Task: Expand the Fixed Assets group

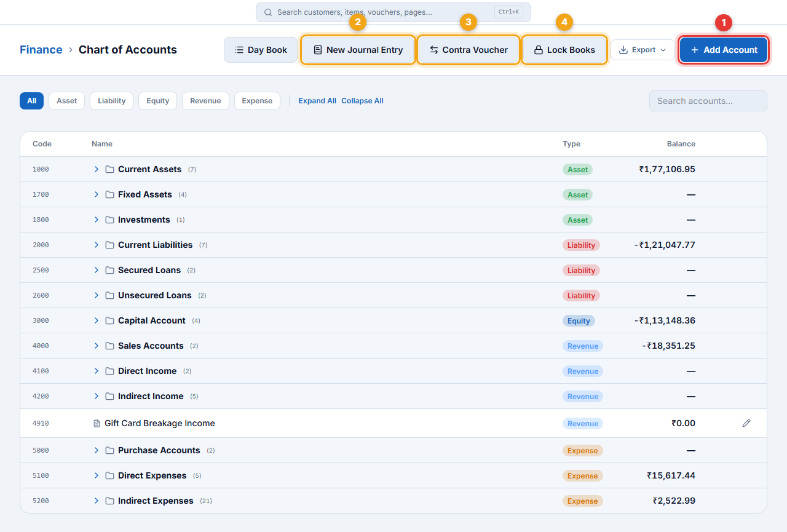Action: [x=96, y=194]
